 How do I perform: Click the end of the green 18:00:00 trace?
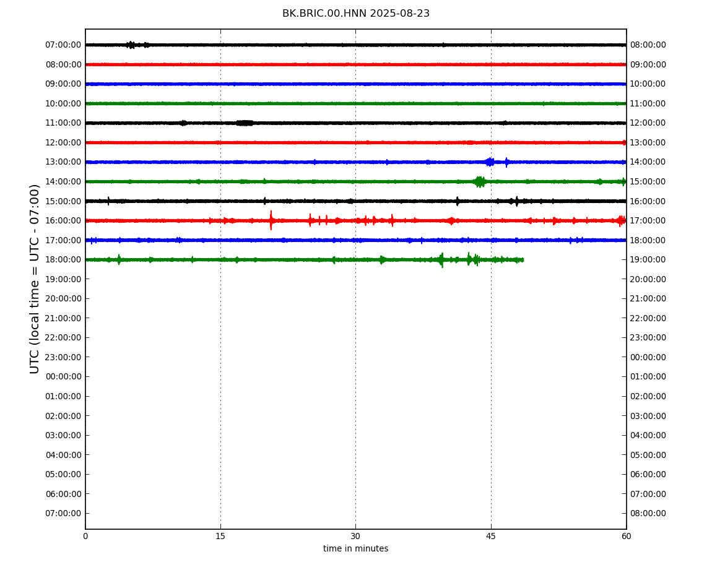click(522, 260)
